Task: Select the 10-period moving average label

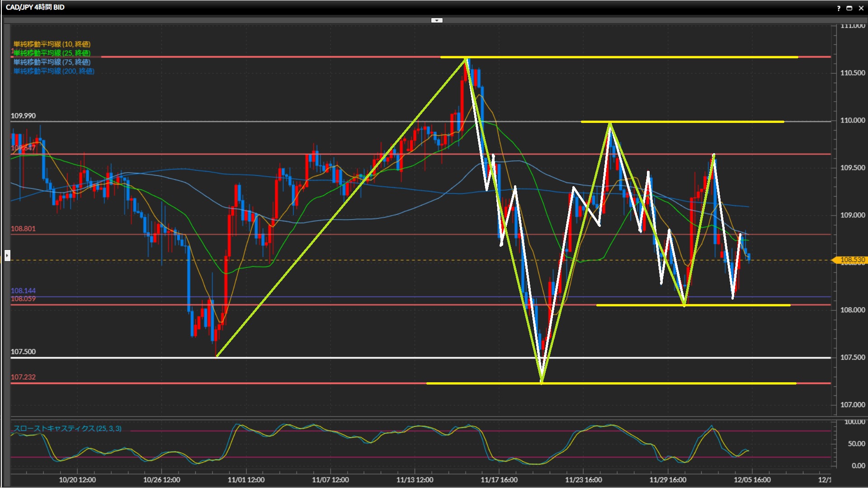Action: click(x=52, y=44)
